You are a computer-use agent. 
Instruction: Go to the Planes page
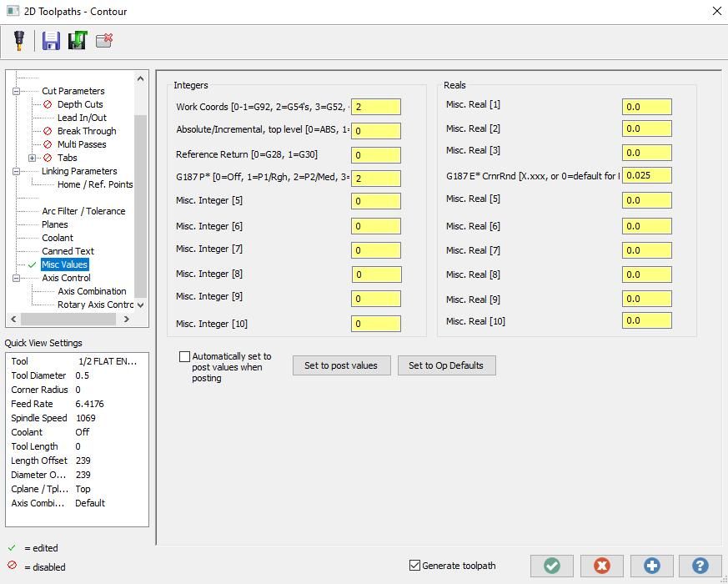click(55, 225)
